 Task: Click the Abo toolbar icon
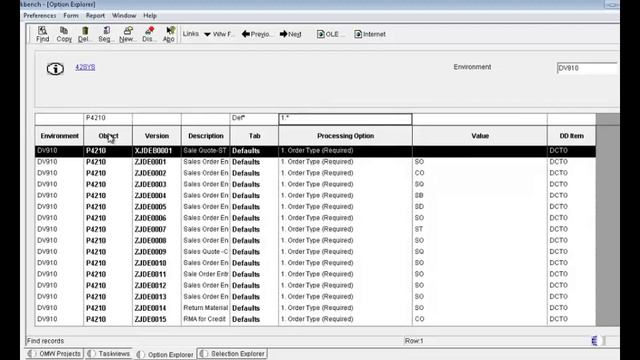pyautogui.click(x=169, y=34)
